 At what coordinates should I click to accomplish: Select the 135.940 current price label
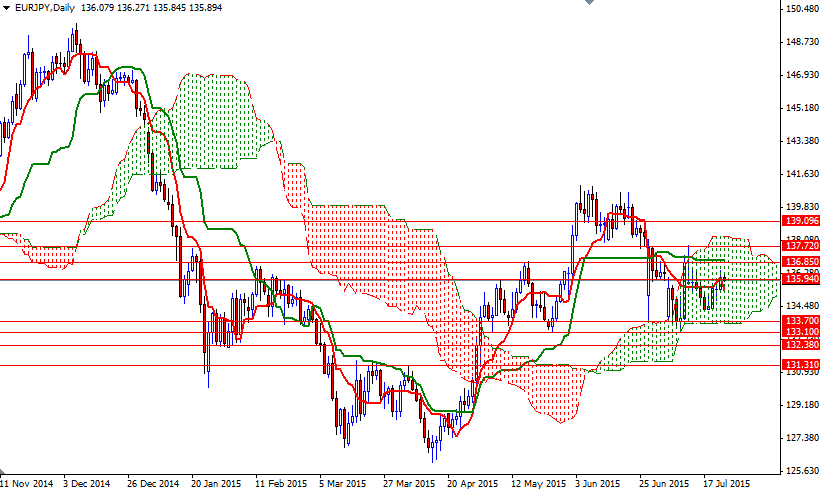pos(800,279)
